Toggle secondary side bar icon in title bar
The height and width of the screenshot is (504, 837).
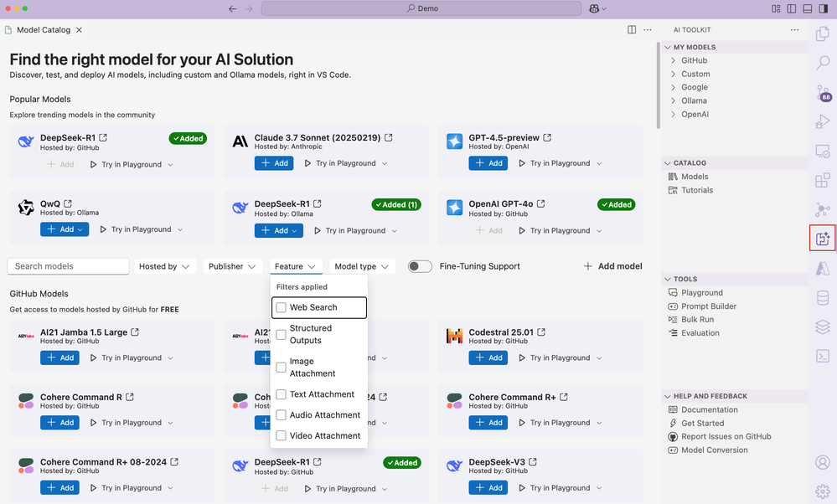[x=823, y=8]
